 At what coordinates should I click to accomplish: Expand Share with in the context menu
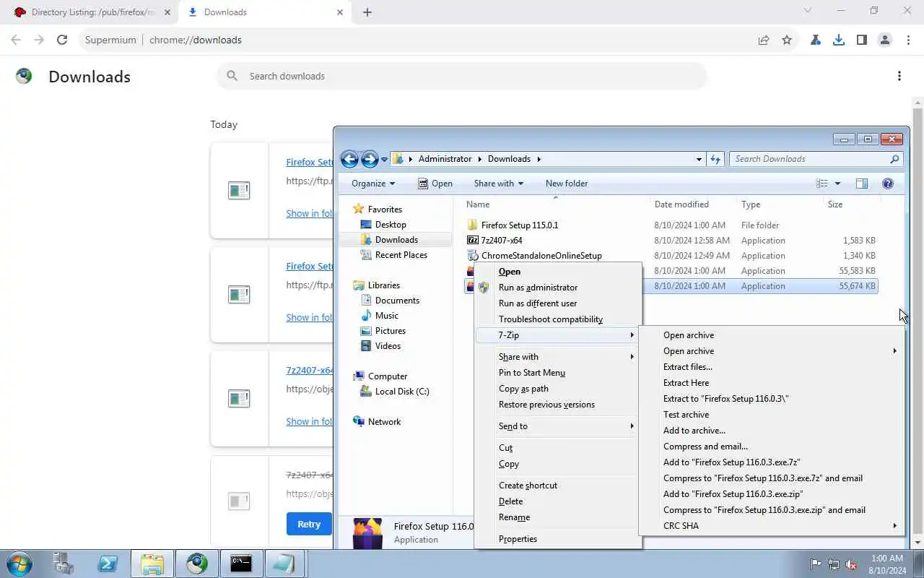point(557,357)
